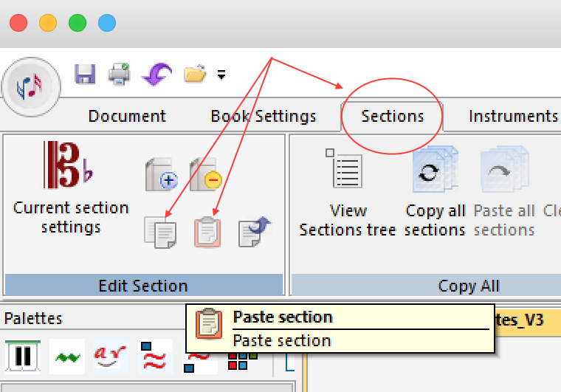Viewport: 561px width, 392px height.
Task: Click the Remove section minus icon
Action: click(x=205, y=174)
